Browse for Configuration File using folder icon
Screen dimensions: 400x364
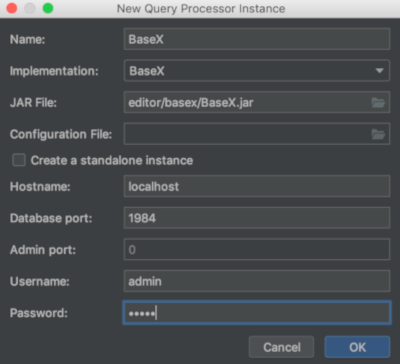pyautogui.click(x=378, y=134)
